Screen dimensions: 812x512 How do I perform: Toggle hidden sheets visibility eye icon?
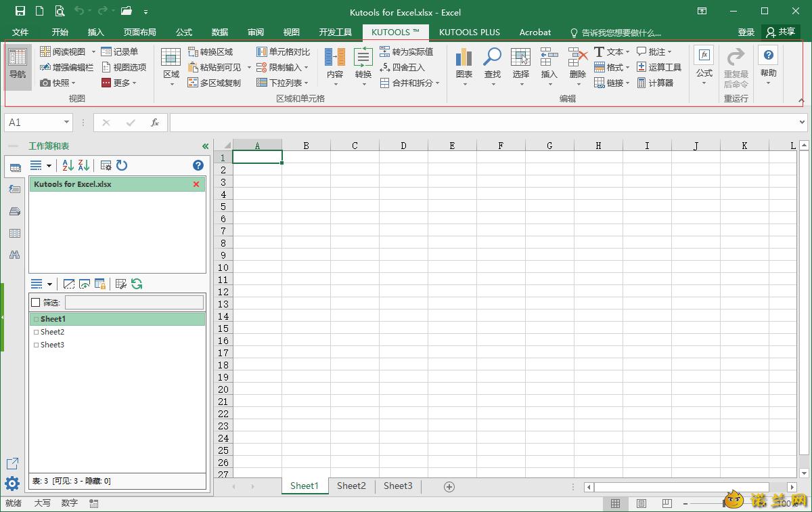85,284
